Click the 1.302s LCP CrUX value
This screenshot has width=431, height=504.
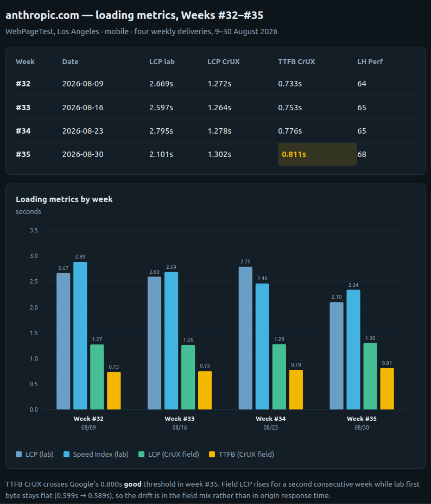click(x=219, y=155)
